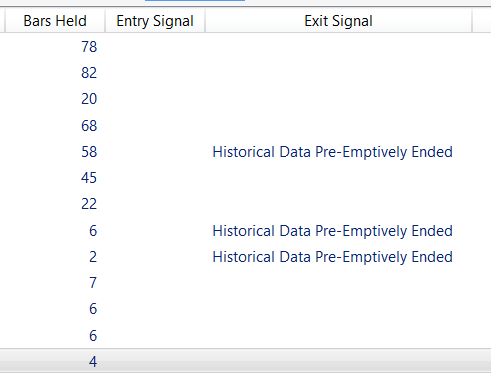Click the Exit Signal column header

click(x=338, y=21)
